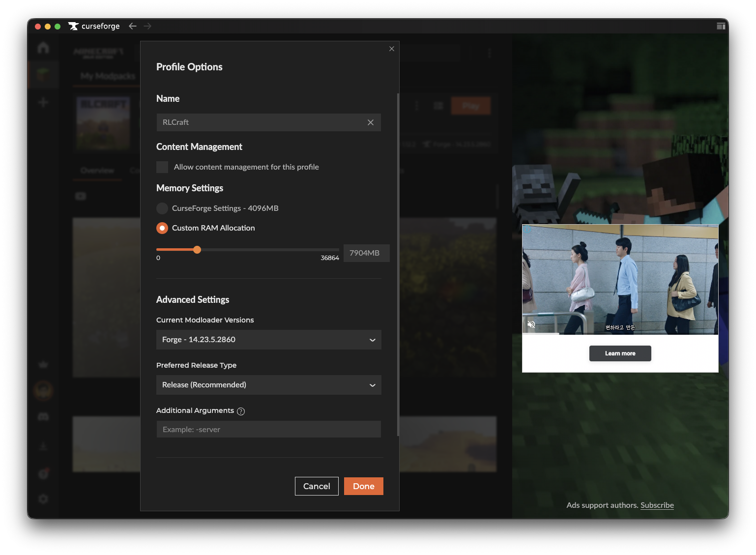
Task: Click the blurred Play button behind dialog
Action: [471, 106]
